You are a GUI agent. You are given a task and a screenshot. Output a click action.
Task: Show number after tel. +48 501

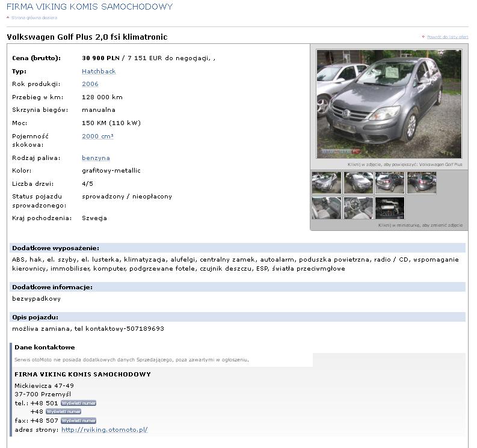(x=78, y=403)
